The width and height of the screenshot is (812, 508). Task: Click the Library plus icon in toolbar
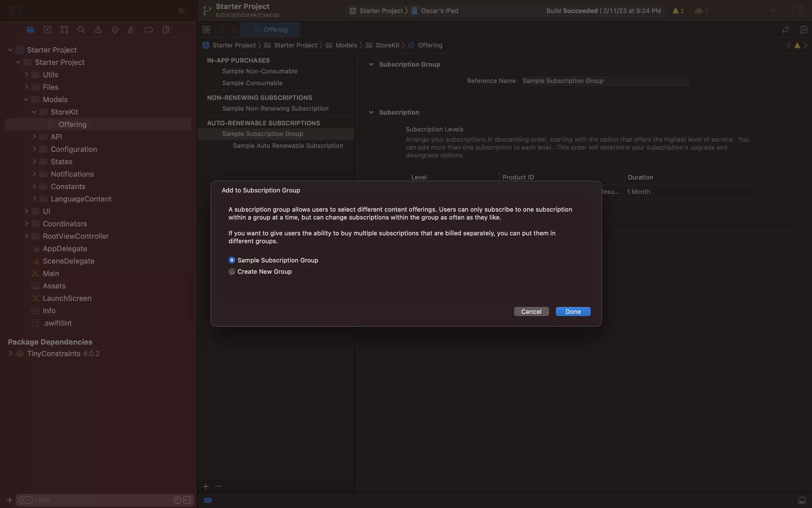pos(773,11)
